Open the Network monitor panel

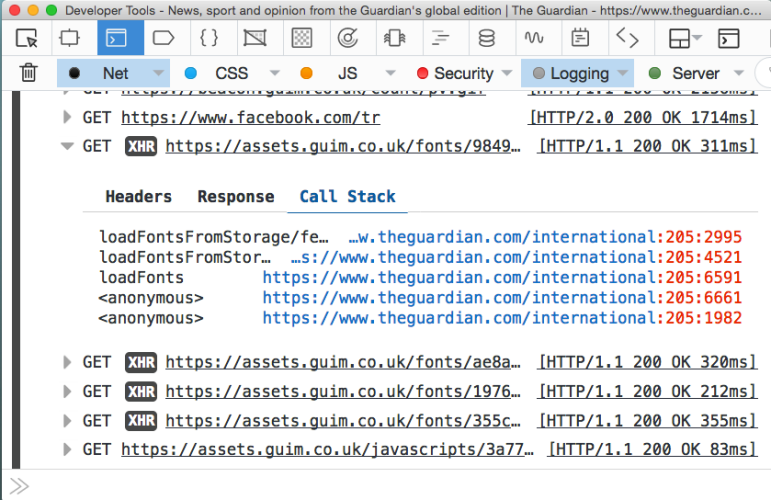point(440,38)
